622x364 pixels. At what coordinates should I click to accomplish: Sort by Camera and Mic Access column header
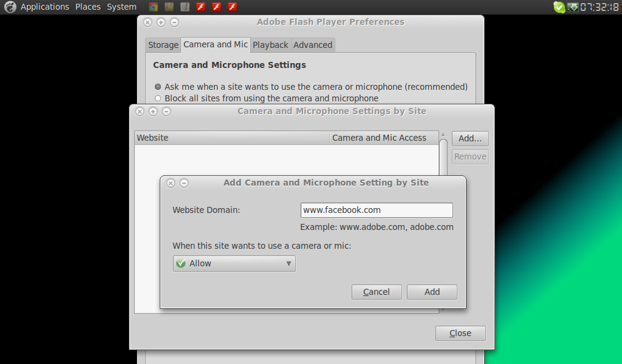click(384, 138)
